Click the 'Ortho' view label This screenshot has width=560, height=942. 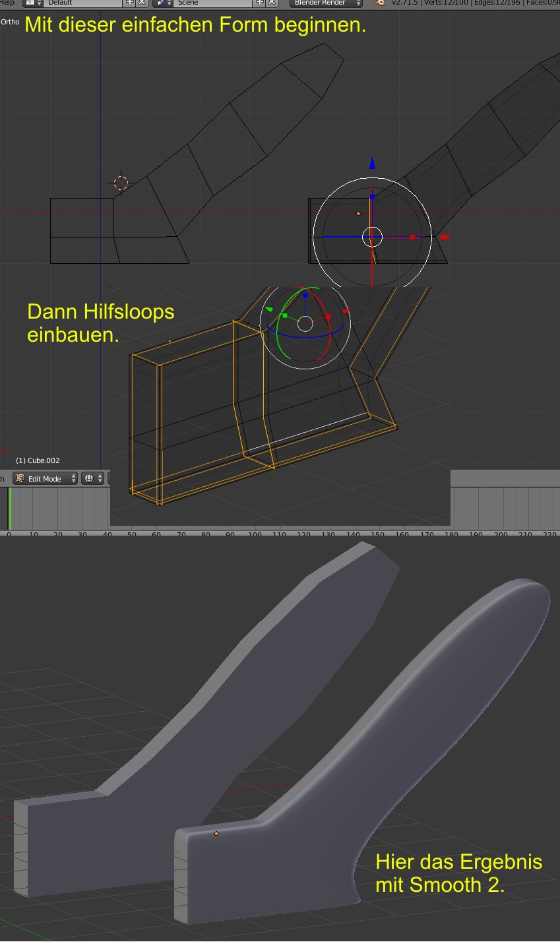click(10, 22)
